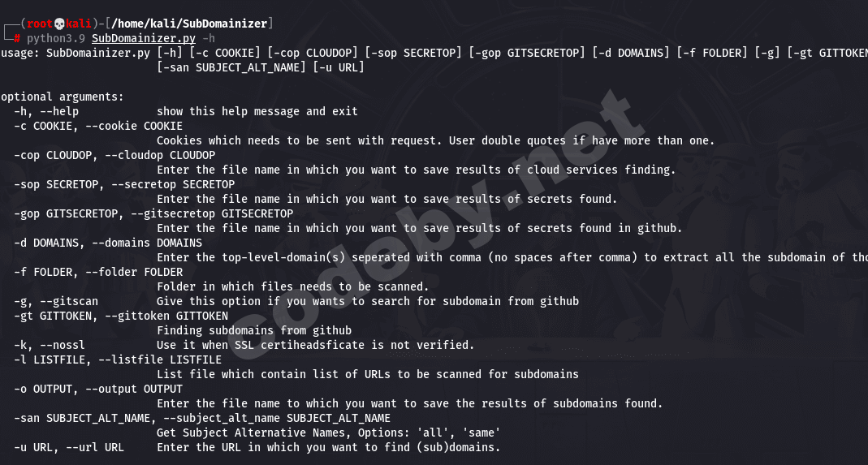The width and height of the screenshot is (868, 465).
Task: Click the "-f FOLDER, --folder FOLDER" option line
Action: point(98,272)
